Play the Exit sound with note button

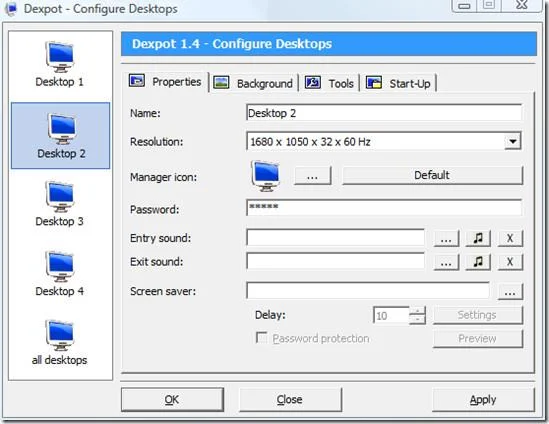(478, 262)
